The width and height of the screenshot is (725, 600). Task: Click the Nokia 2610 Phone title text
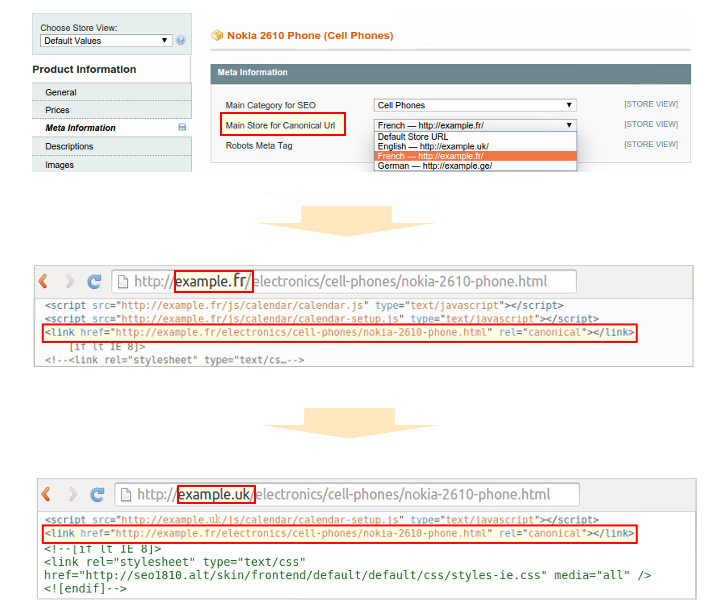310,36
